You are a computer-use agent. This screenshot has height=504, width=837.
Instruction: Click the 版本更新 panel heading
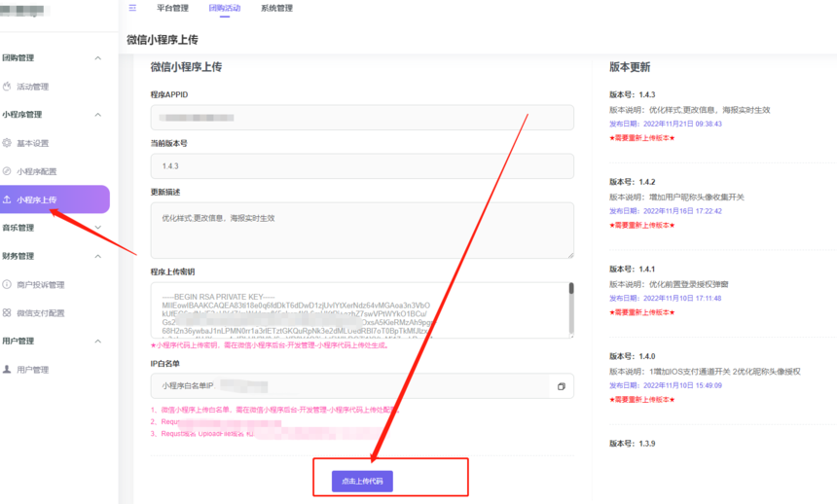630,67
